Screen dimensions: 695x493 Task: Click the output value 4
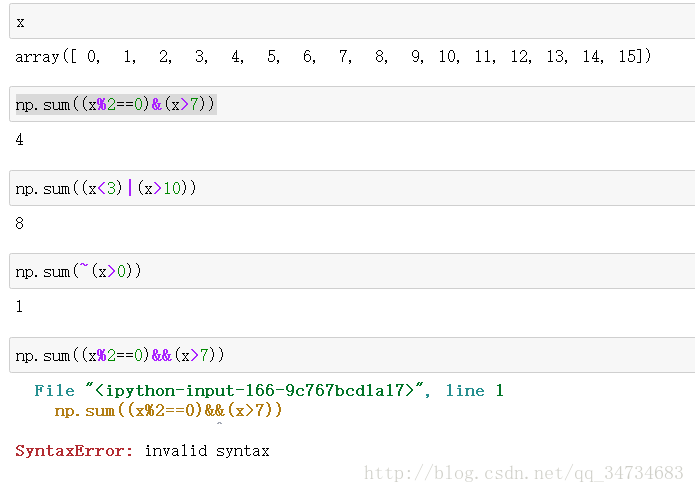[x=20, y=140]
